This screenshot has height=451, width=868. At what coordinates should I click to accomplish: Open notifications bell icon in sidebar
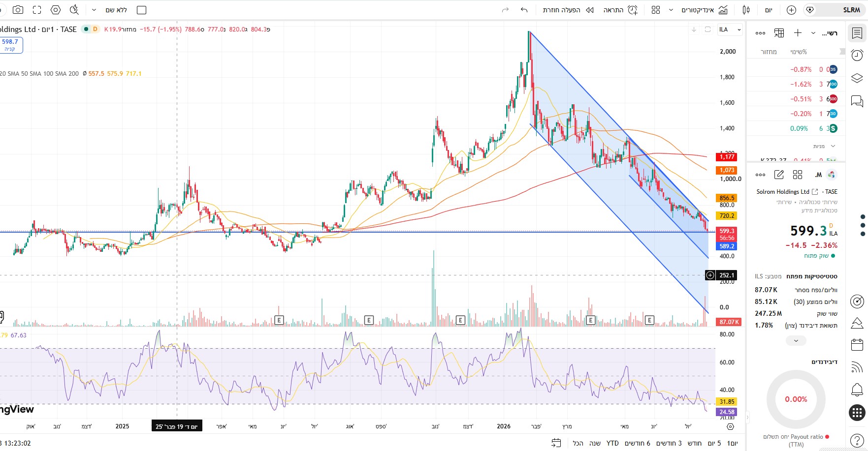click(857, 390)
